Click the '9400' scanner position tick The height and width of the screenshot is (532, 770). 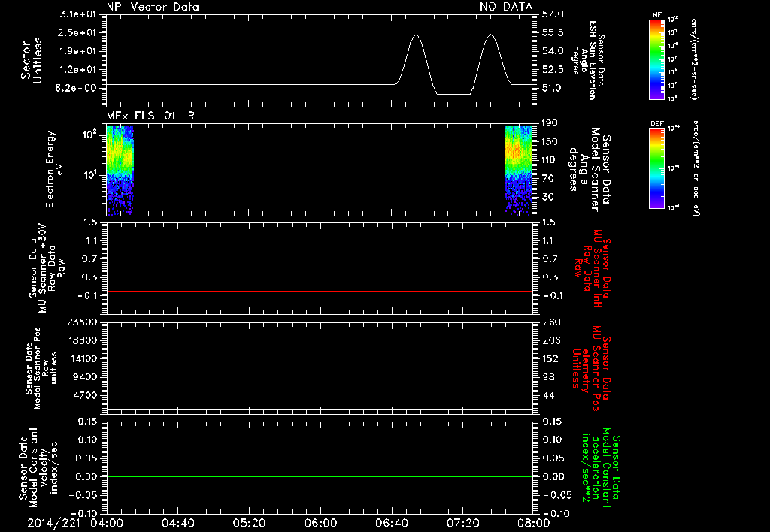(85, 377)
